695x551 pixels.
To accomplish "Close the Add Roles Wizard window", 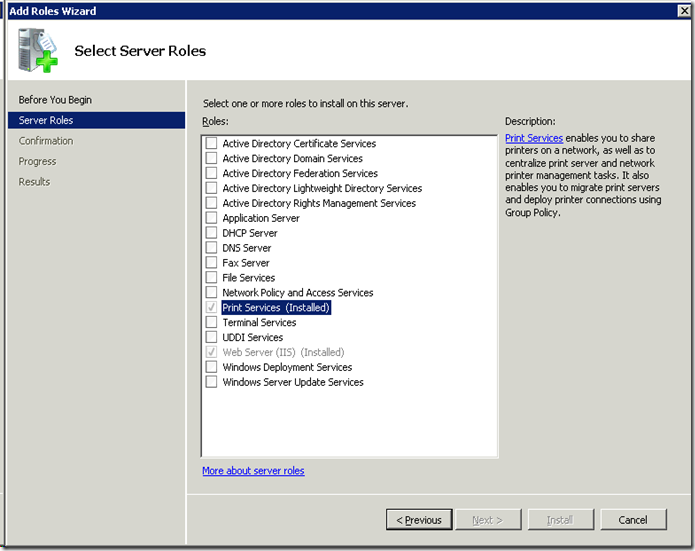I will coord(683,10).
